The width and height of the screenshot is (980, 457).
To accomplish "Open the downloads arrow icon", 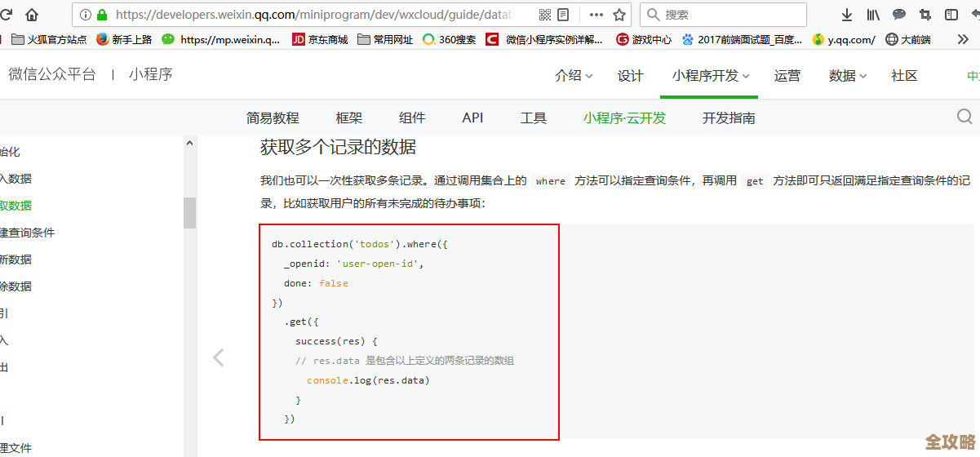I will (847, 15).
